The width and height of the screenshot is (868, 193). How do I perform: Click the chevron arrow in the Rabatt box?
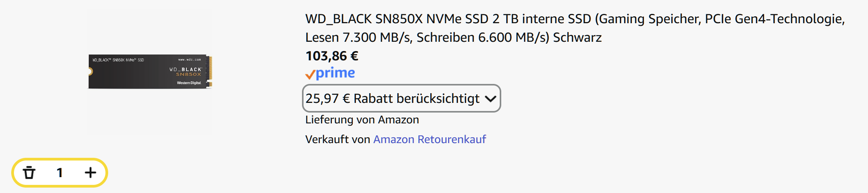[490, 99]
